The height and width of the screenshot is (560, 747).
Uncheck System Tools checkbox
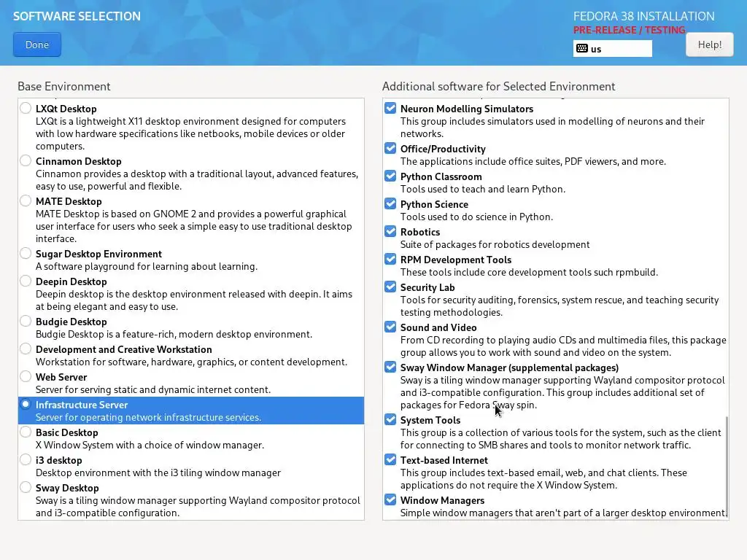pos(390,419)
